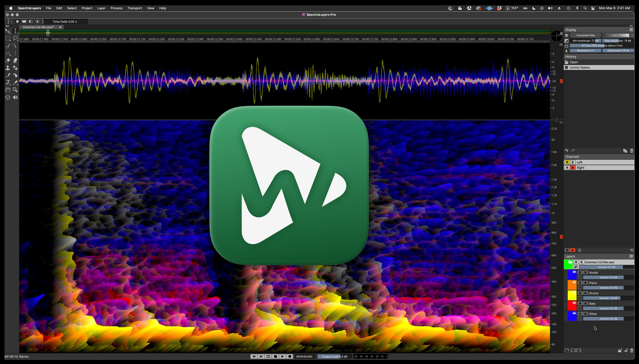Select the Magic Wand tool
This screenshot has width=639, height=364.
point(15,46)
